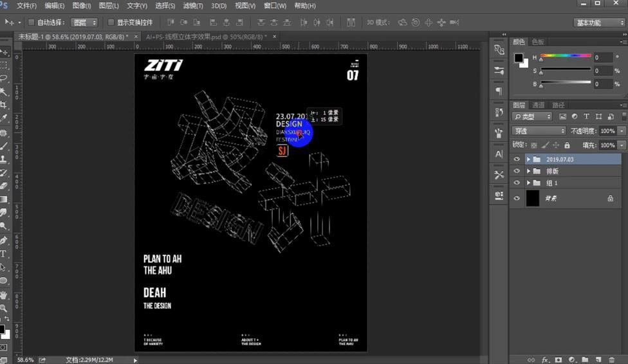Viewport: 628px width, 364px height.
Task: Select the Rectangular Marquee tool
Action: 4,65
